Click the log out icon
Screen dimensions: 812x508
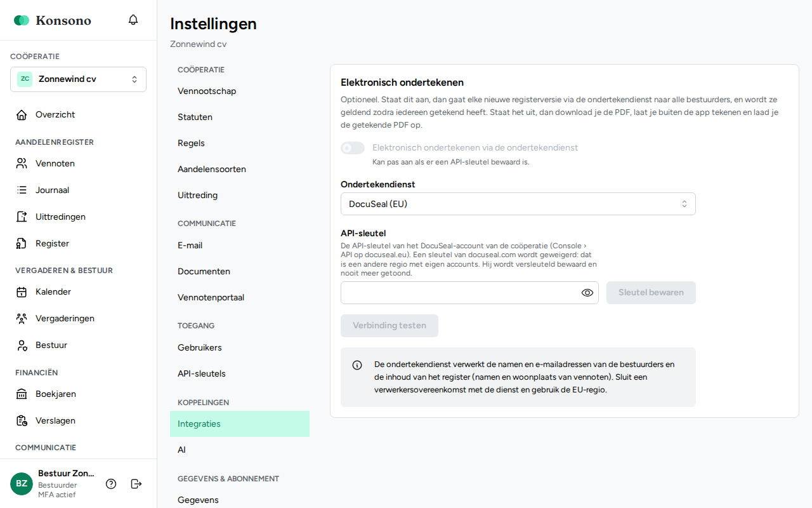[136, 484]
